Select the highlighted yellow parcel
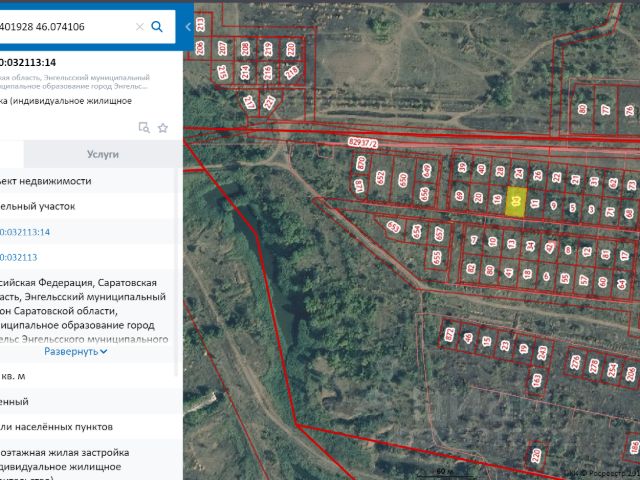 (516, 202)
